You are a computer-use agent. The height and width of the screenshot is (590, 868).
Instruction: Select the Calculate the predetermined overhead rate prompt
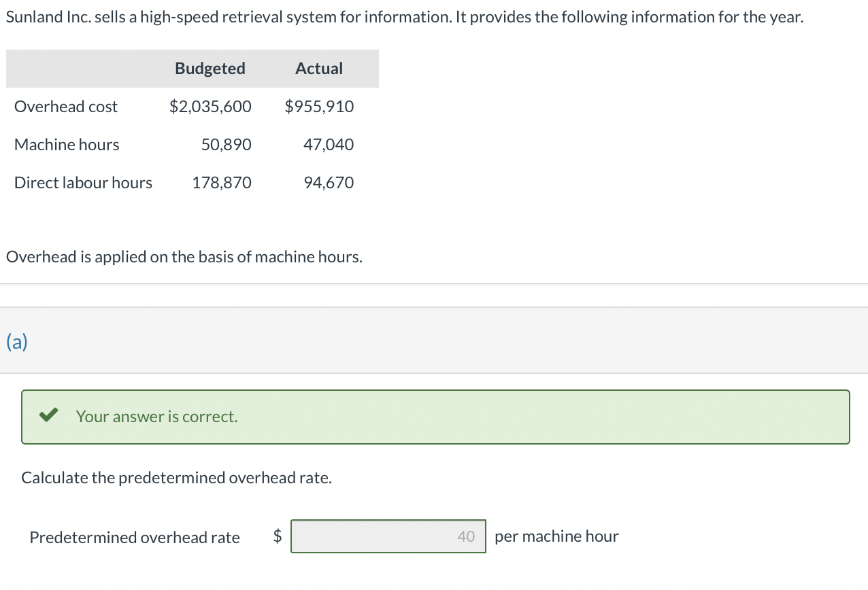[x=177, y=478]
